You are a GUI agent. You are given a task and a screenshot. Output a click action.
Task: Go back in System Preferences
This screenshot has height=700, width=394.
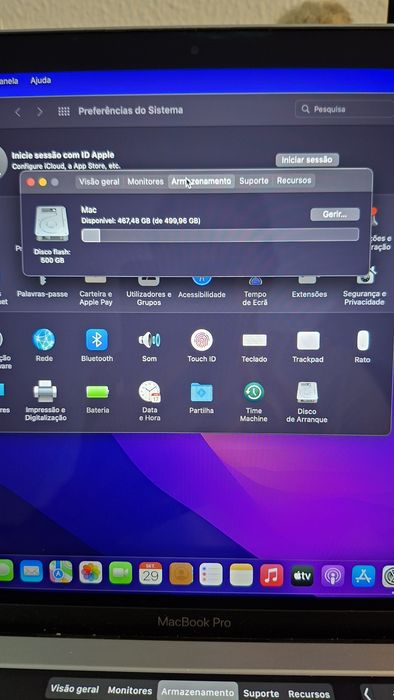point(18,112)
